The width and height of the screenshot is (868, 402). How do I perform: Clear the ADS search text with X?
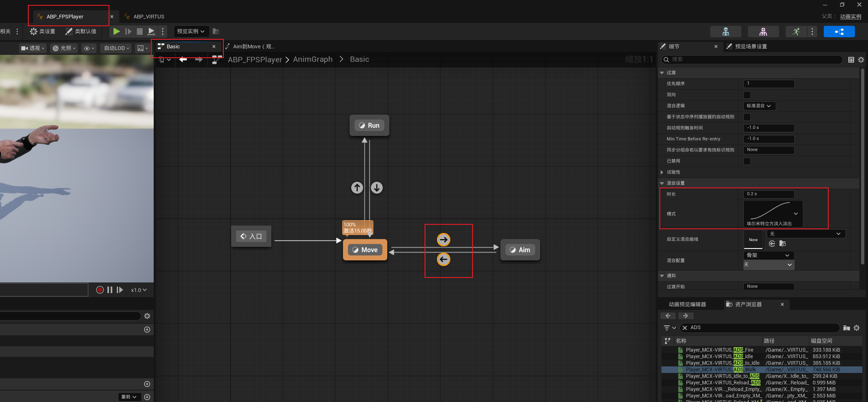click(685, 327)
